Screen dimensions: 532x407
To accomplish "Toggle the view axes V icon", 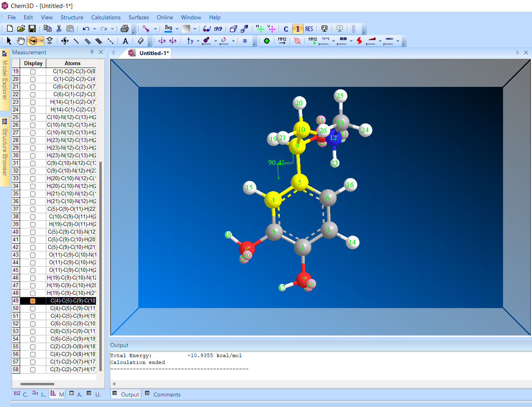I will point(271,29).
